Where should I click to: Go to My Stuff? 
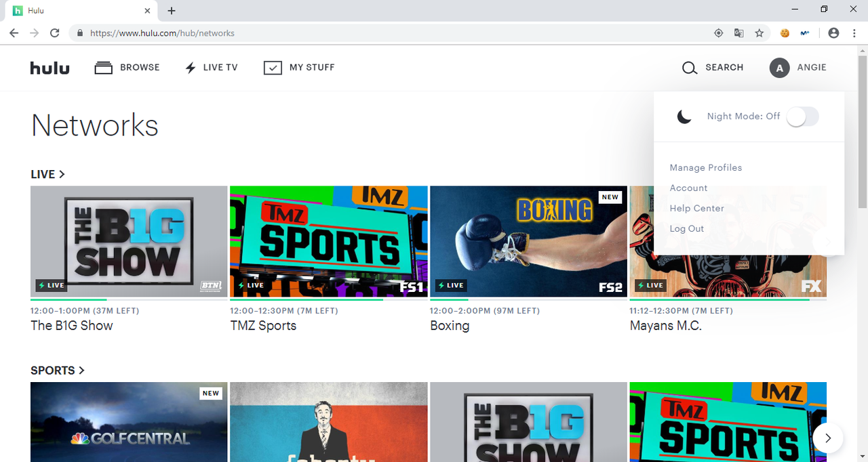[x=299, y=68]
